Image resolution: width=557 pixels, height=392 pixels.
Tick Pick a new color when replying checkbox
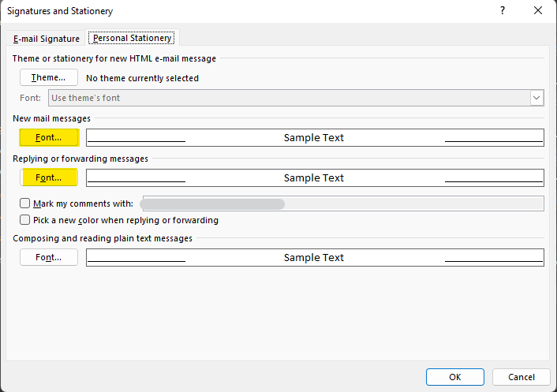pyautogui.click(x=25, y=220)
